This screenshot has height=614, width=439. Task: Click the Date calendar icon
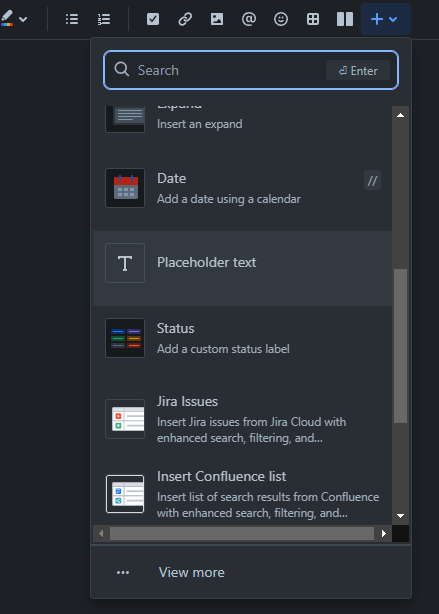click(125, 188)
